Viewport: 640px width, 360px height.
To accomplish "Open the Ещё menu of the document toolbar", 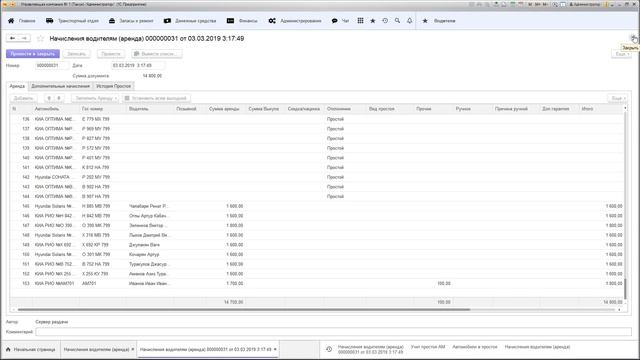I will tap(622, 54).
